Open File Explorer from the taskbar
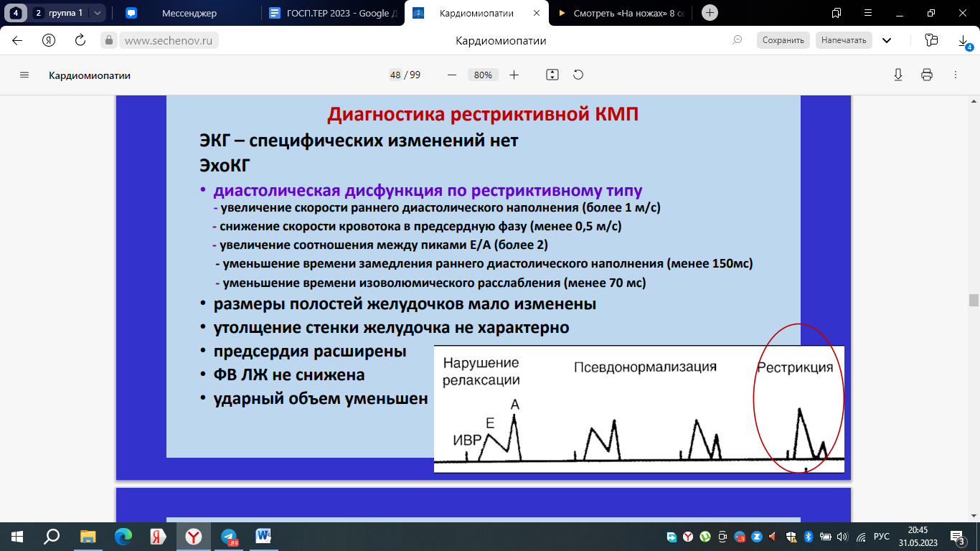This screenshot has height=551, width=980. coord(88,536)
